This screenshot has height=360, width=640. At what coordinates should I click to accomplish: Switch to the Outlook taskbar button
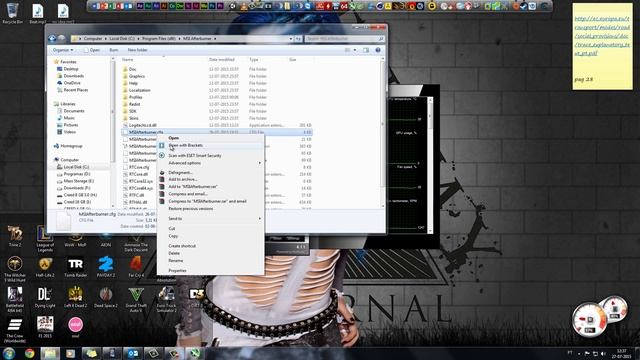(x=133, y=353)
